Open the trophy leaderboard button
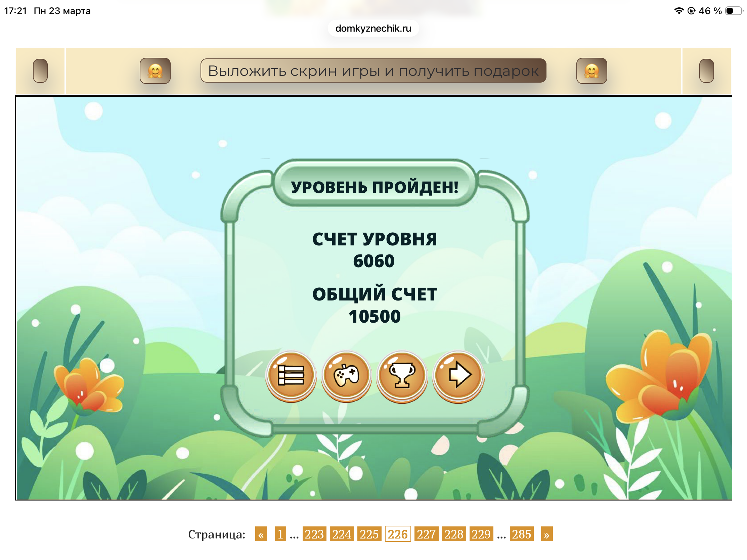Screen dimensions: 747x560 pyautogui.click(x=401, y=375)
